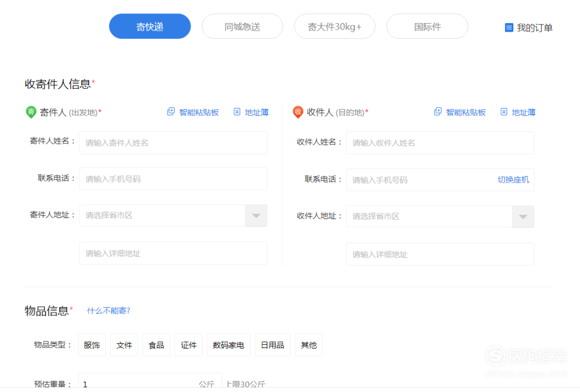Select the 文件 item type
This screenshot has height=392, width=580.
124,345
